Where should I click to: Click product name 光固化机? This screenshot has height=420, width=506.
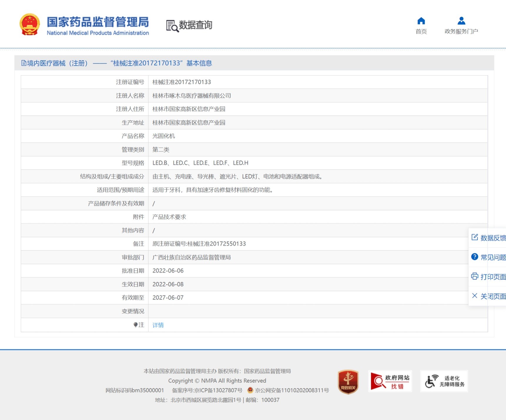click(164, 136)
